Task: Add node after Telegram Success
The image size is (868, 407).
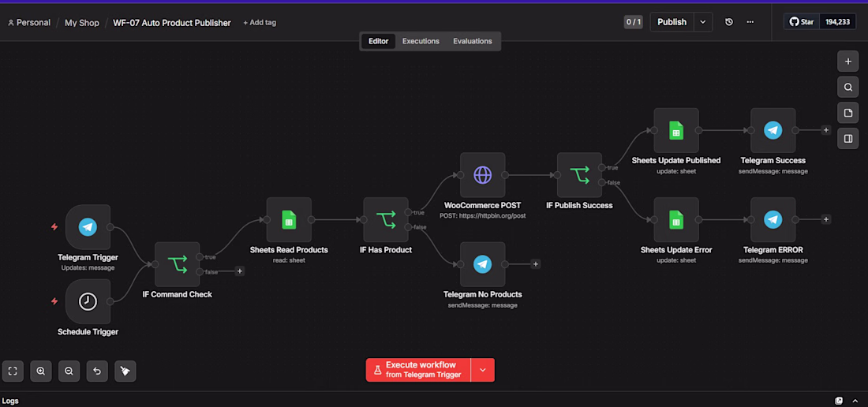Action: tap(826, 130)
